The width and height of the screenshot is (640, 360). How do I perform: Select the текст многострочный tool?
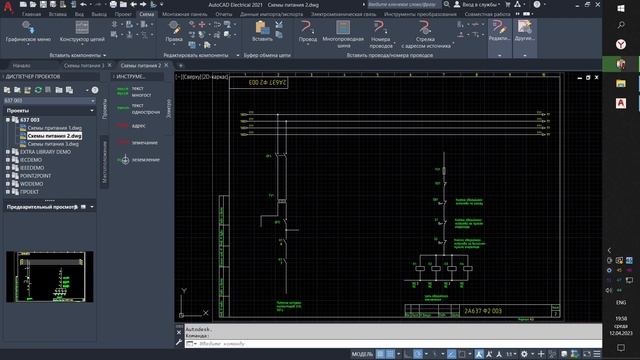pyautogui.click(x=134, y=91)
